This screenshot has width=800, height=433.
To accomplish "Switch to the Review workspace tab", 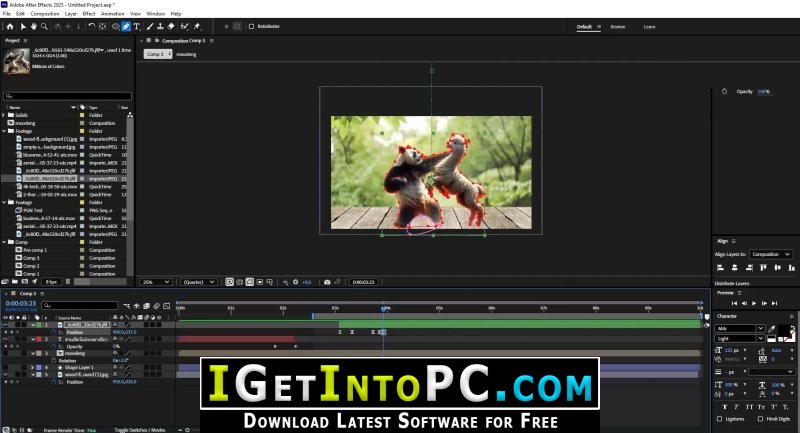I will (617, 26).
